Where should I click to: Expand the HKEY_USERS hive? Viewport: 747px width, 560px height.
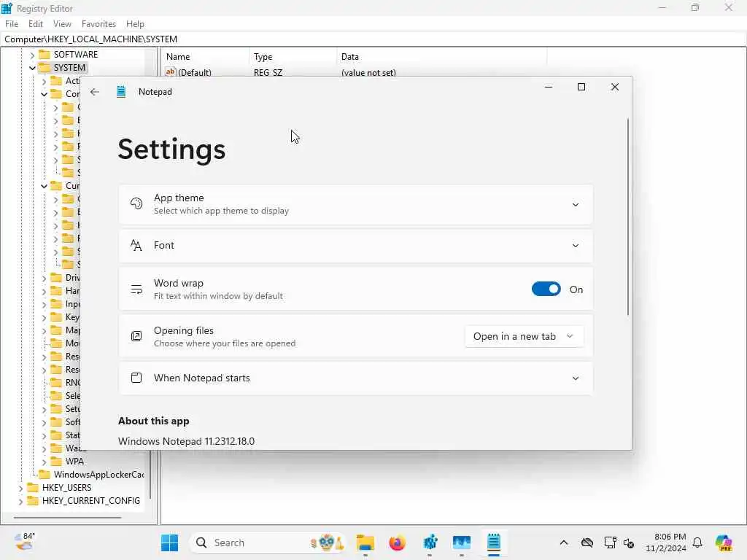[20, 488]
